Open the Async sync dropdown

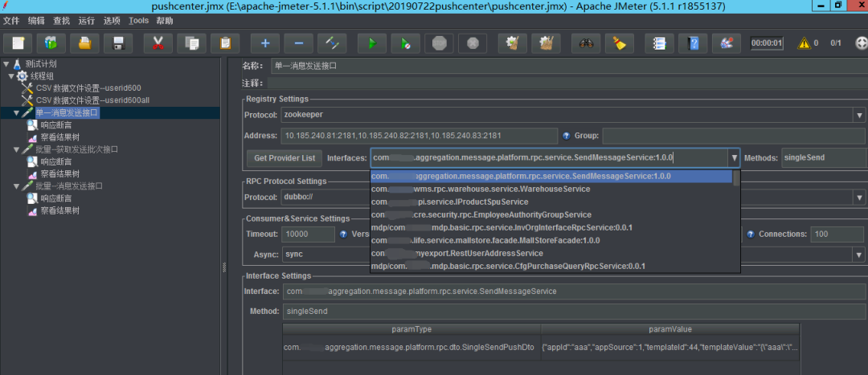[x=859, y=255]
